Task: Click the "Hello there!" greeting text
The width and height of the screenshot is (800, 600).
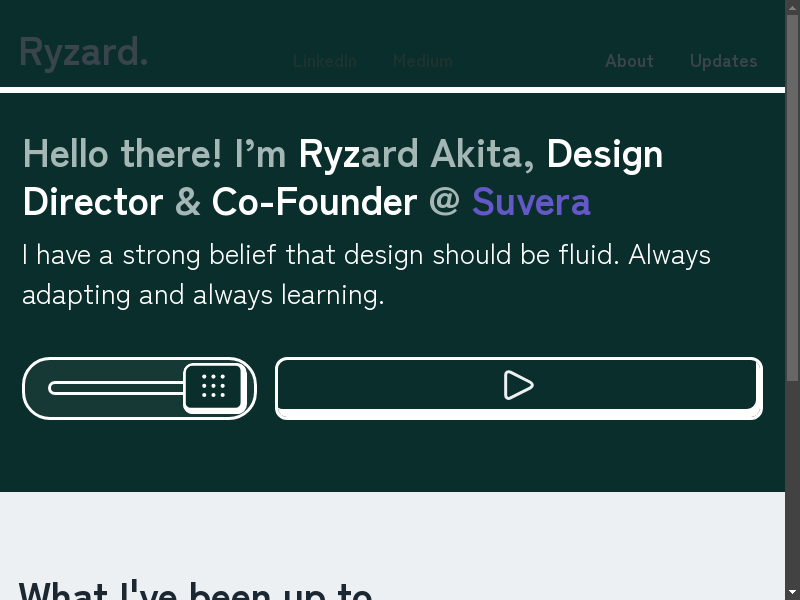Action: (123, 155)
